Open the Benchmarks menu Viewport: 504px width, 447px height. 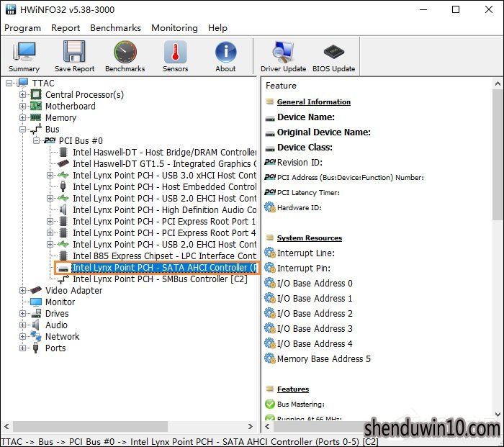(x=115, y=28)
